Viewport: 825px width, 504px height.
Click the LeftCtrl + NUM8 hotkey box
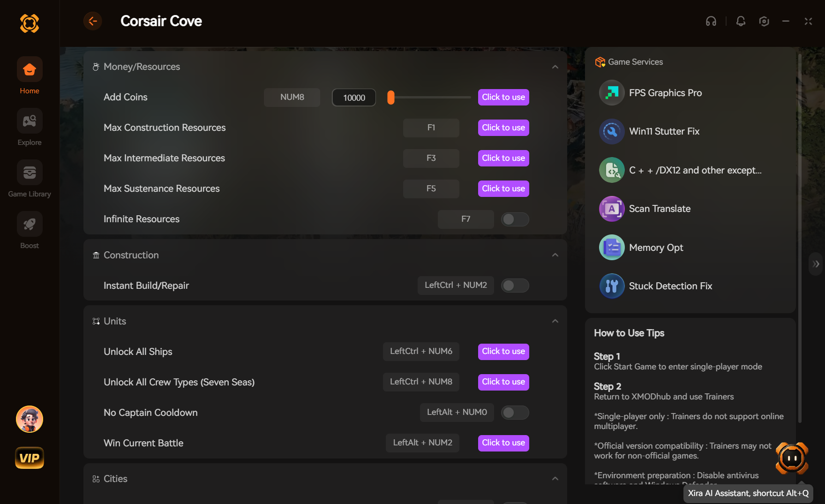(x=421, y=382)
